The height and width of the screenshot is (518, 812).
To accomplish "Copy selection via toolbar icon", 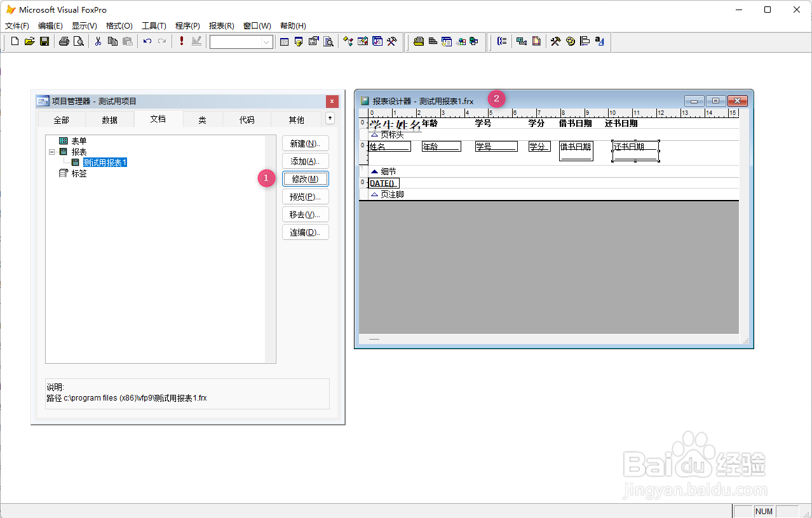I will pyautogui.click(x=113, y=41).
